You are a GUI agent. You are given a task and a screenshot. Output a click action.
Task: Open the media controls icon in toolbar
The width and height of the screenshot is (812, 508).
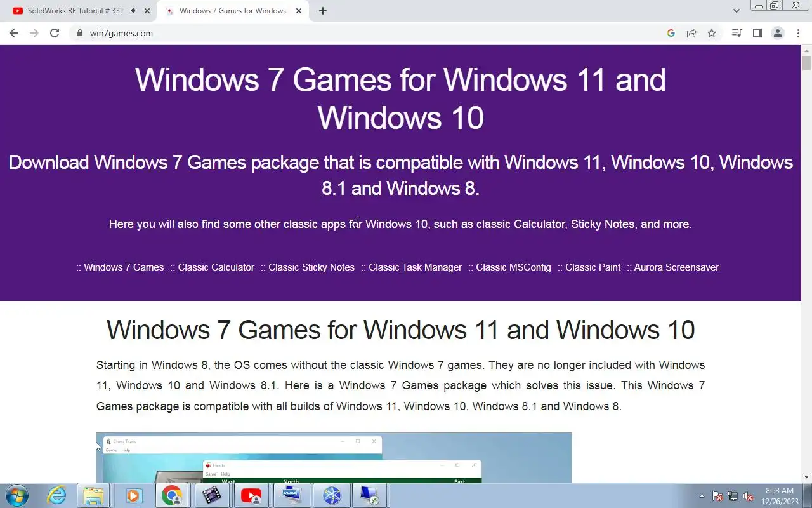coord(737,33)
